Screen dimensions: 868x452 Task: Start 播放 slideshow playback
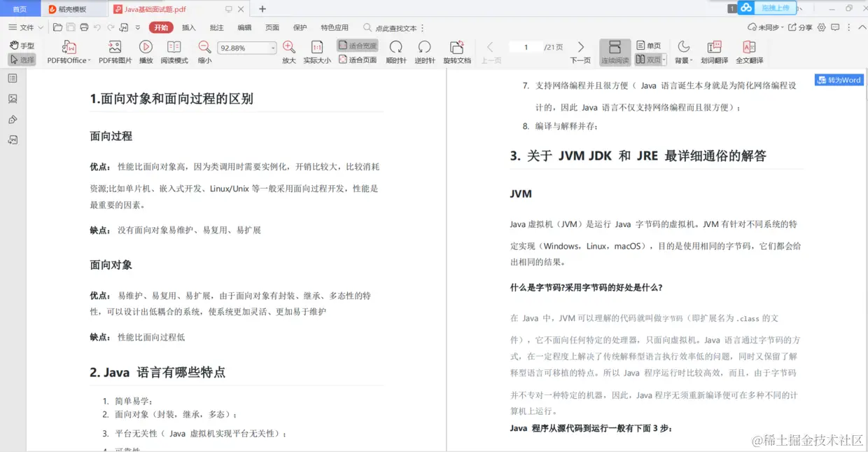(146, 52)
